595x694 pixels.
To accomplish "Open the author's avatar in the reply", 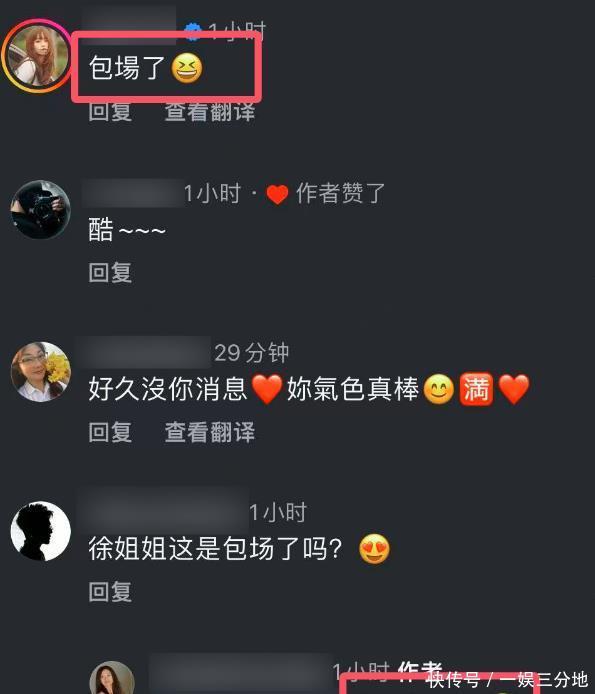I will 112,678.
